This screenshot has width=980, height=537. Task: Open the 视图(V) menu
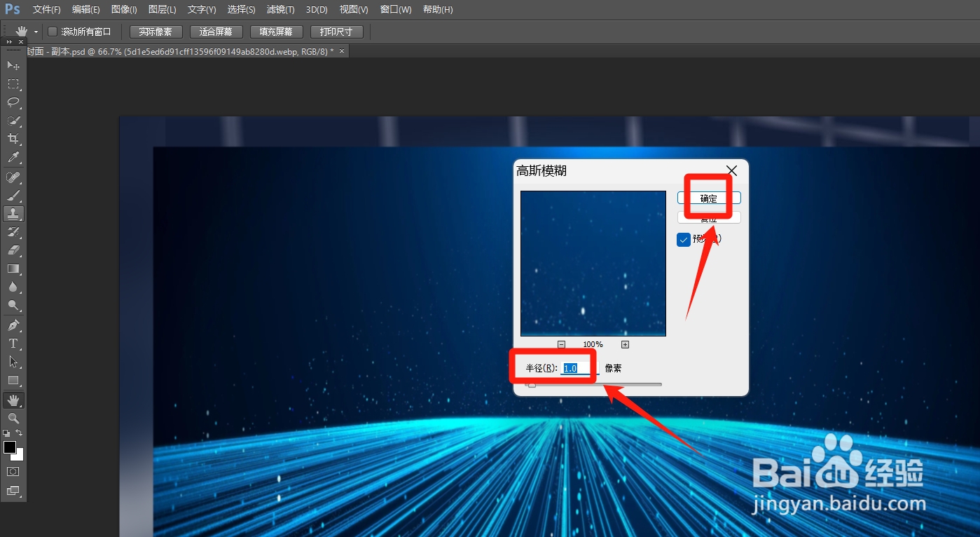(354, 10)
